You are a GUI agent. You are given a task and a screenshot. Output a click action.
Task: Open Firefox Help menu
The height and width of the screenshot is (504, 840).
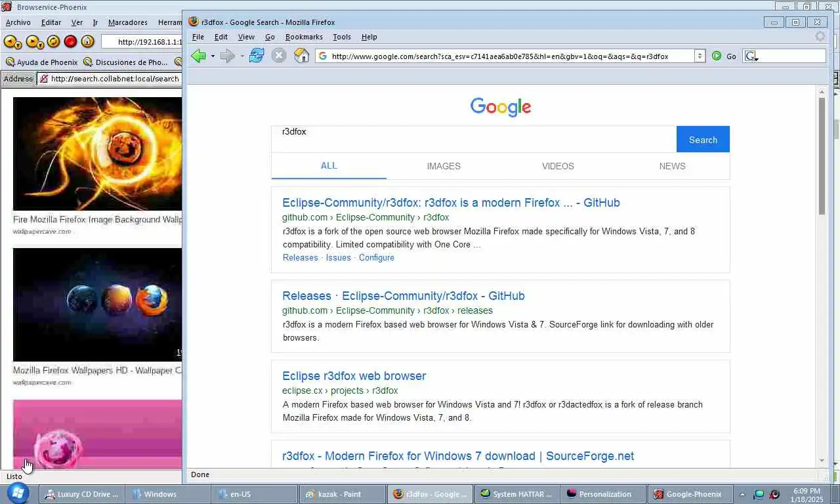(x=369, y=37)
